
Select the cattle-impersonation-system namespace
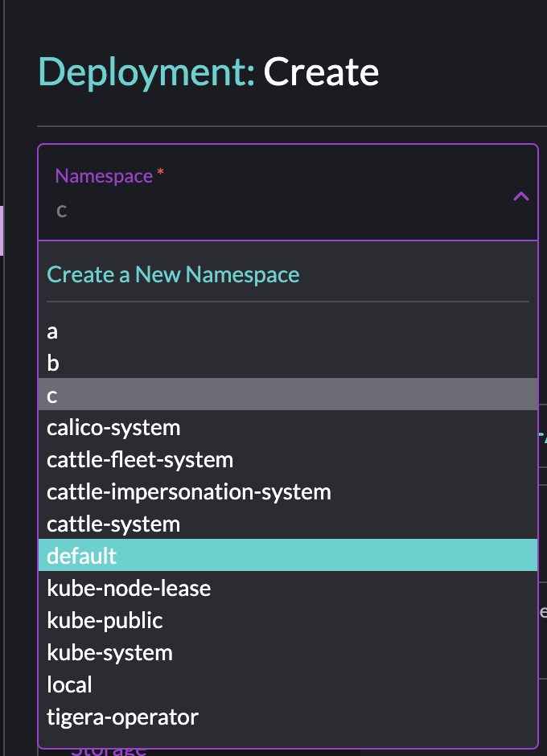188,491
